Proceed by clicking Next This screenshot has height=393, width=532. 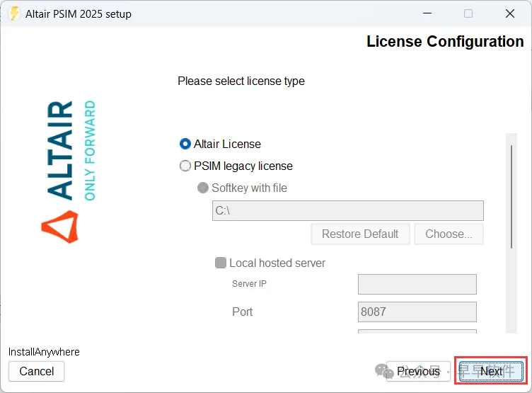pos(491,371)
